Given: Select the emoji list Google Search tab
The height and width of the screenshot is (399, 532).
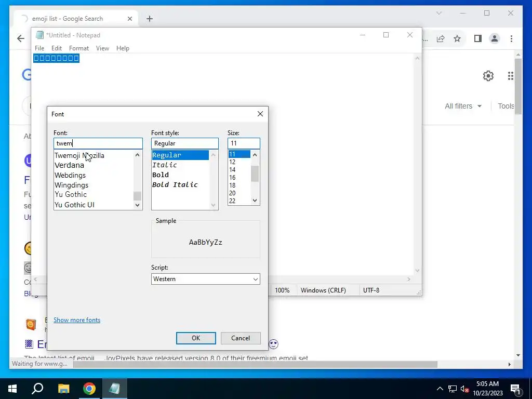Looking at the screenshot, I should pos(76,19).
